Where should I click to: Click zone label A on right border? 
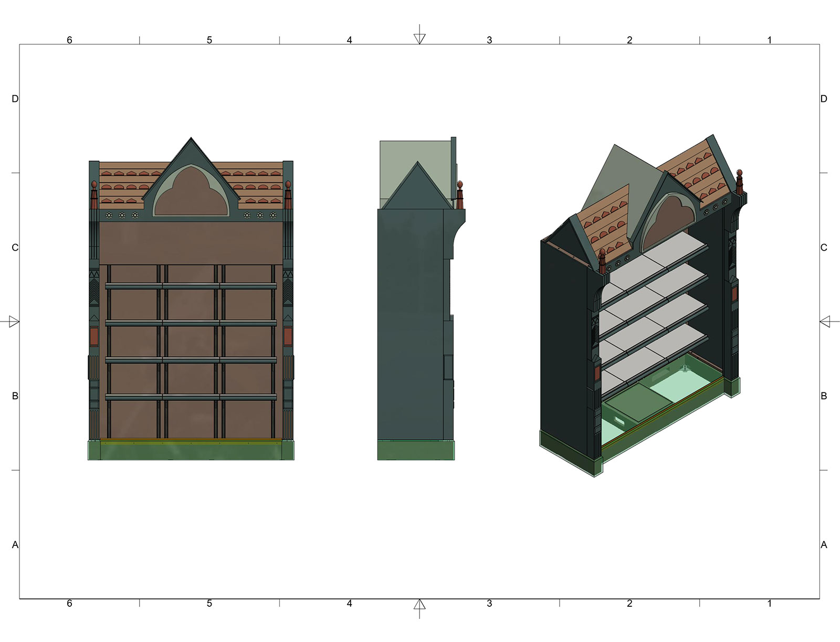824,545
